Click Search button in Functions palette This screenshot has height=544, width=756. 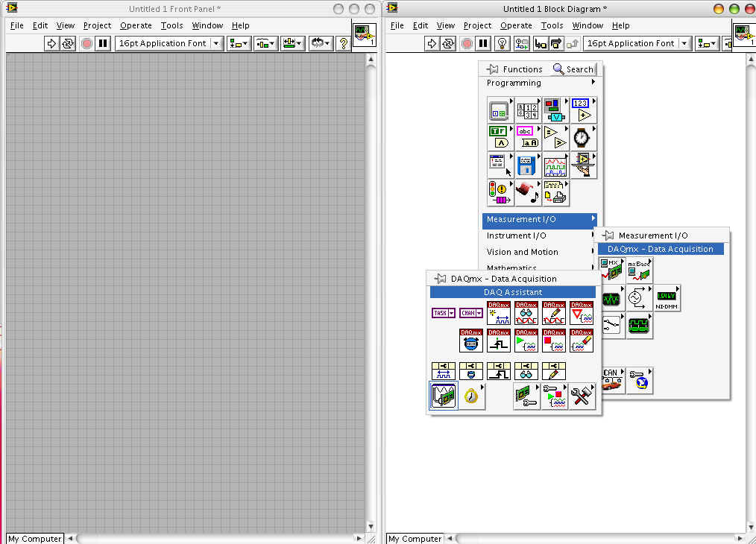tap(573, 69)
